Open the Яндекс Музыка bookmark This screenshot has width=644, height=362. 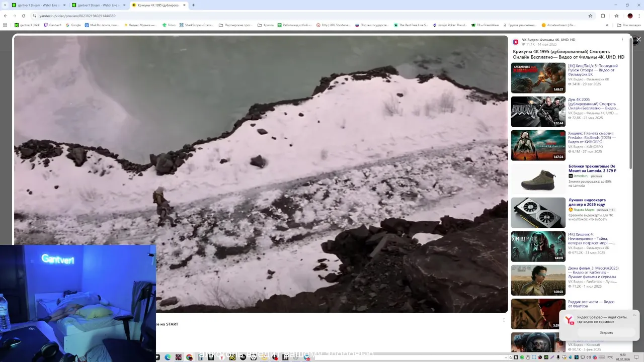[x=140, y=25]
